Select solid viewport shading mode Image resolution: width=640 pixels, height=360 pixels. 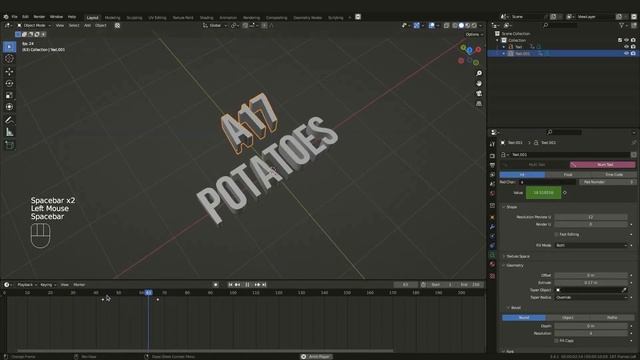[x=461, y=25]
